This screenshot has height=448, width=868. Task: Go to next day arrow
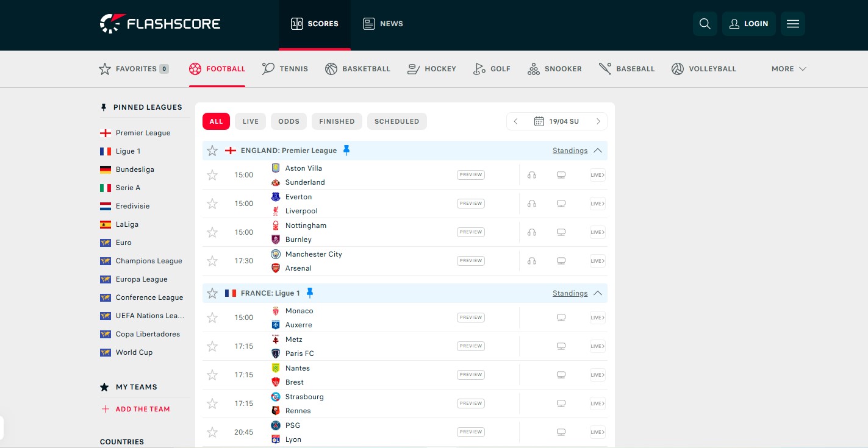click(x=598, y=121)
